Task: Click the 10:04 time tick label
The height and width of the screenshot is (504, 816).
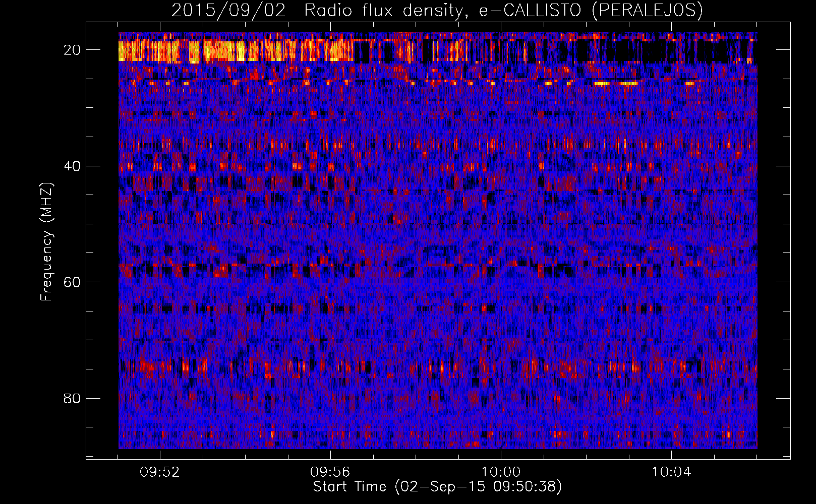Action: pyautogui.click(x=671, y=472)
